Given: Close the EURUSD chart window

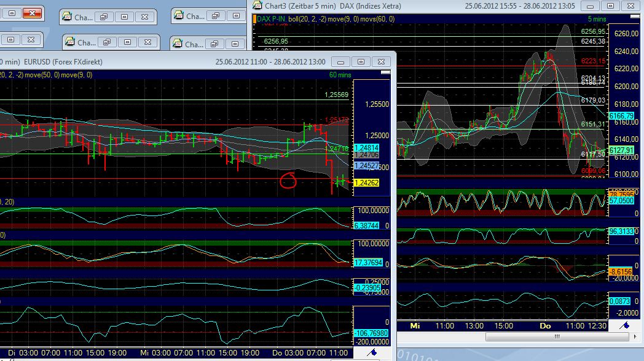Looking at the screenshot, I should [x=381, y=62].
